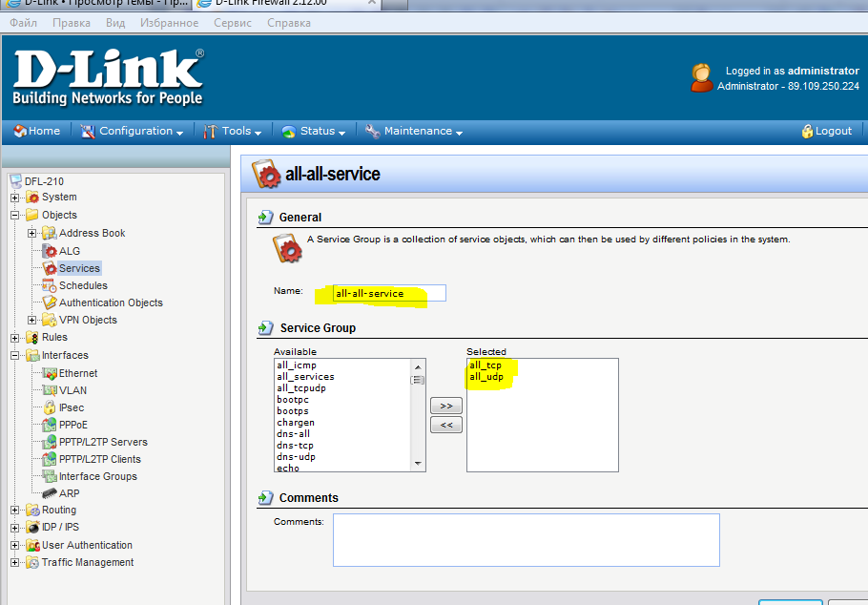This screenshot has width=868, height=605.
Task: Click the VPN Objects folder icon
Action: (x=50, y=321)
